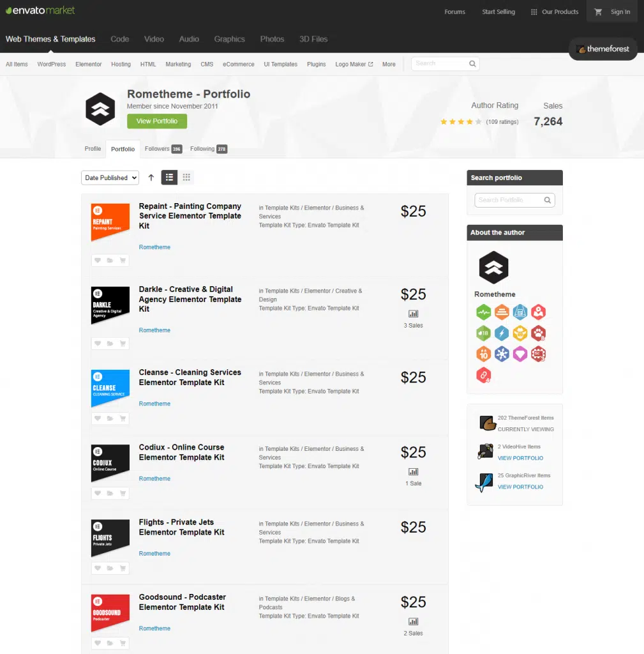Open the Web Themes & Templates category
This screenshot has width=644, height=654.
point(50,39)
